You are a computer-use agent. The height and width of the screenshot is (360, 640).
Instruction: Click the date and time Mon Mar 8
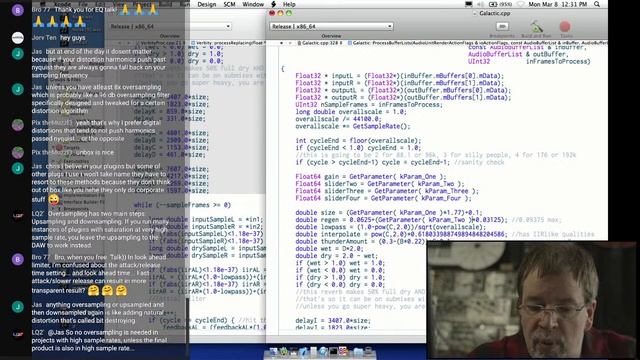[558, 4]
